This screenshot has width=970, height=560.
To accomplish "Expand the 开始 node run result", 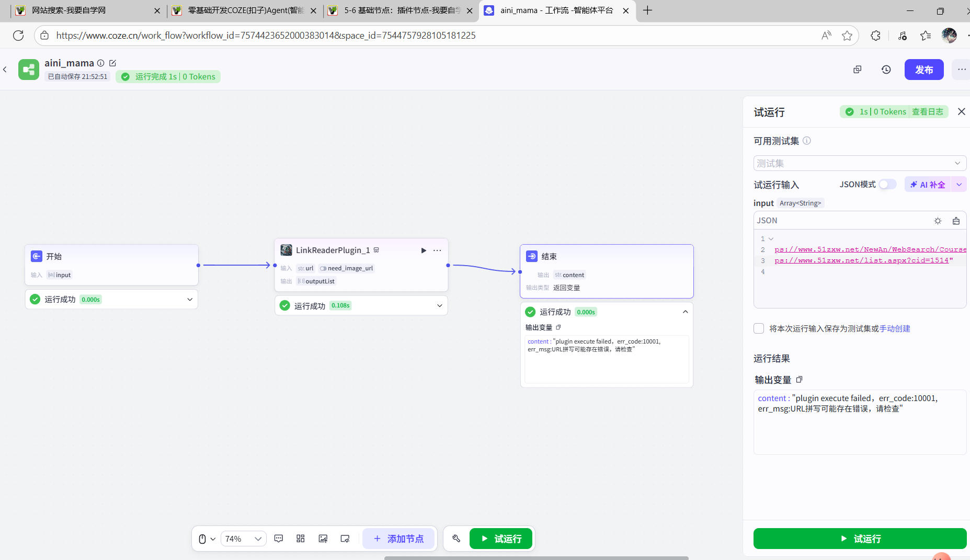I will (x=190, y=300).
